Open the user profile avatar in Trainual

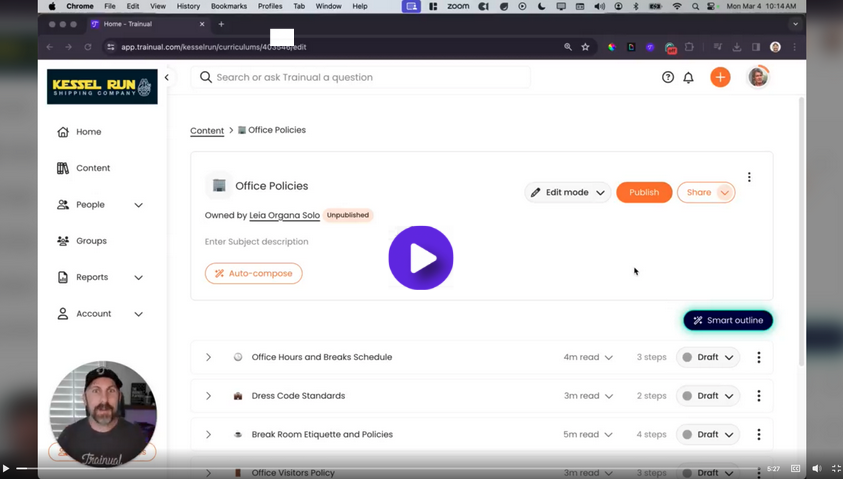click(x=758, y=77)
